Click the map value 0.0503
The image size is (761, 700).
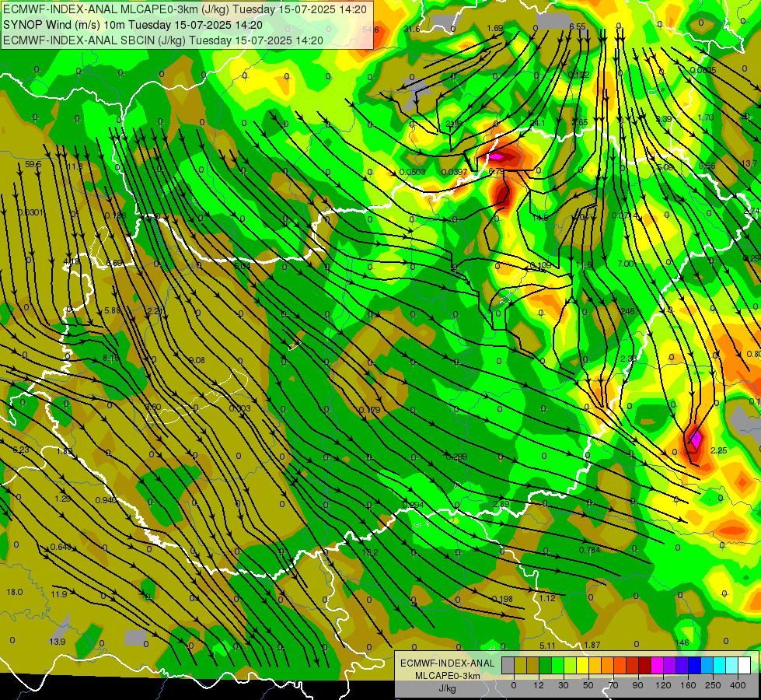pos(413,172)
